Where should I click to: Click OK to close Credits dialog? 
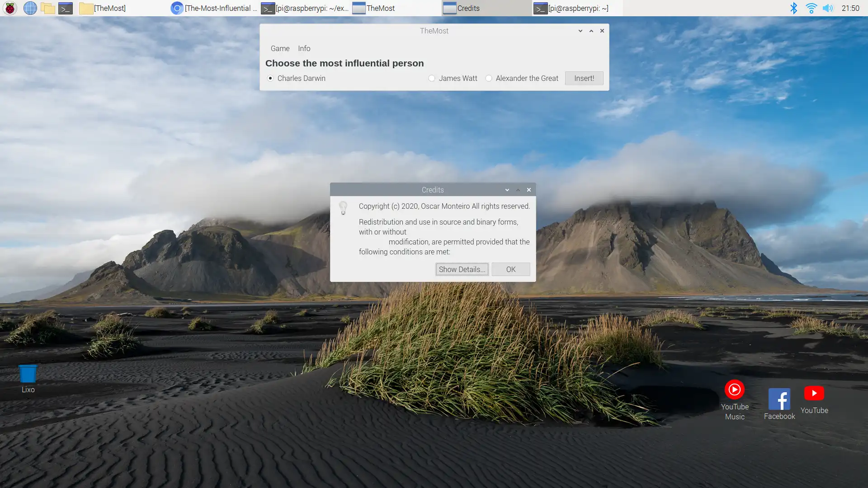(x=510, y=269)
